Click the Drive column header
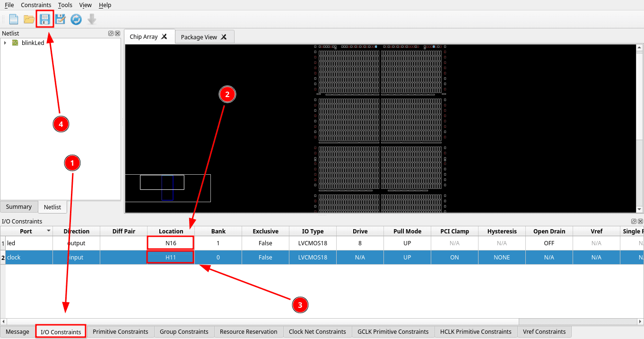This screenshot has height=339, width=644. pyautogui.click(x=360, y=231)
